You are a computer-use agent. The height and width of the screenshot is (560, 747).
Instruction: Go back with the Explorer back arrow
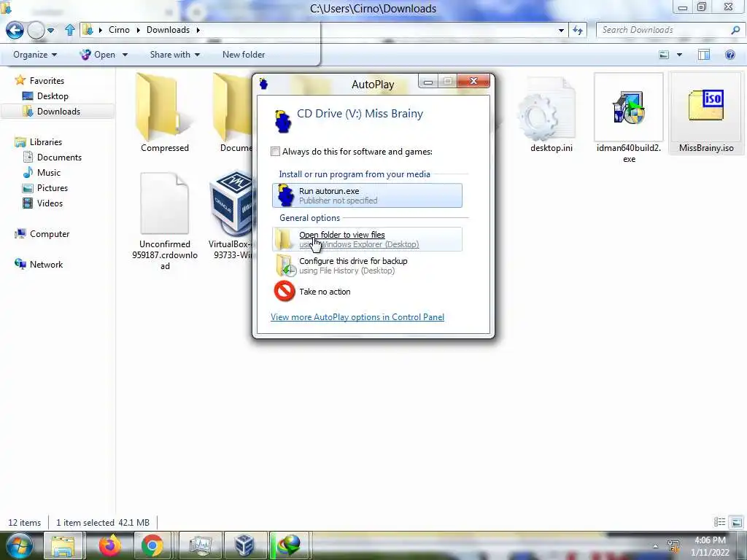click(15, 30)
